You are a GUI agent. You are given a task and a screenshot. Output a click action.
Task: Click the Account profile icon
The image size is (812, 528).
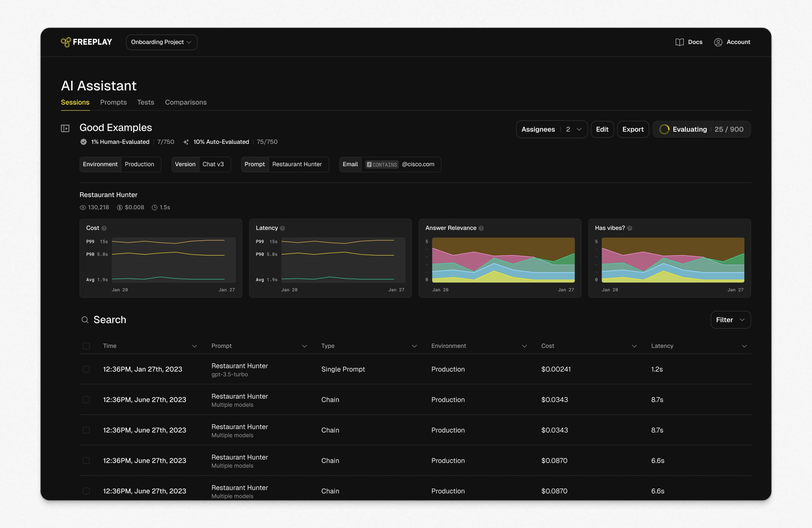coord(718,42)
